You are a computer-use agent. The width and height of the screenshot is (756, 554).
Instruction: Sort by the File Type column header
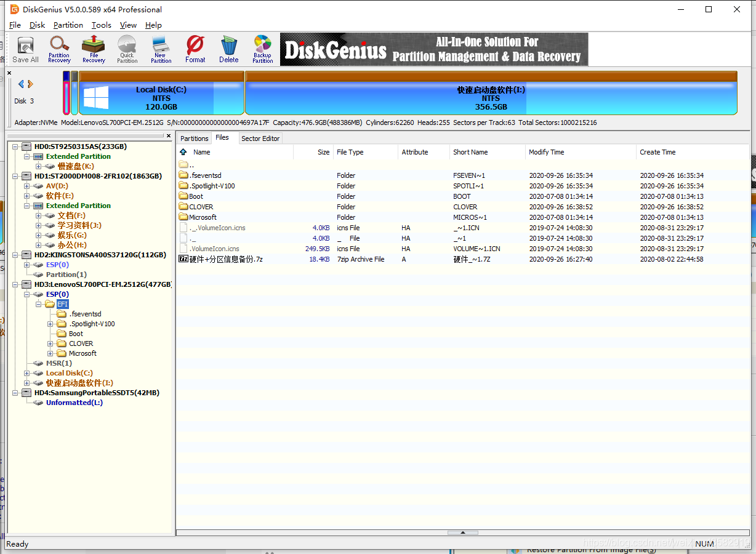click(x=366, y=152)
